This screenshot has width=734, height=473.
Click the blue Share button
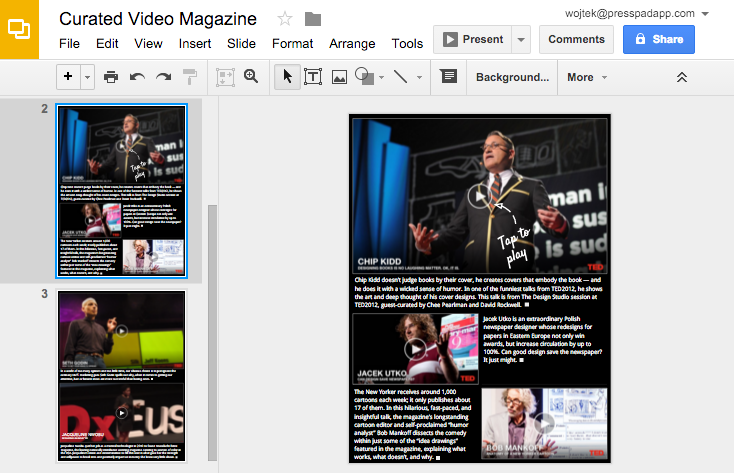pos(659,39)
